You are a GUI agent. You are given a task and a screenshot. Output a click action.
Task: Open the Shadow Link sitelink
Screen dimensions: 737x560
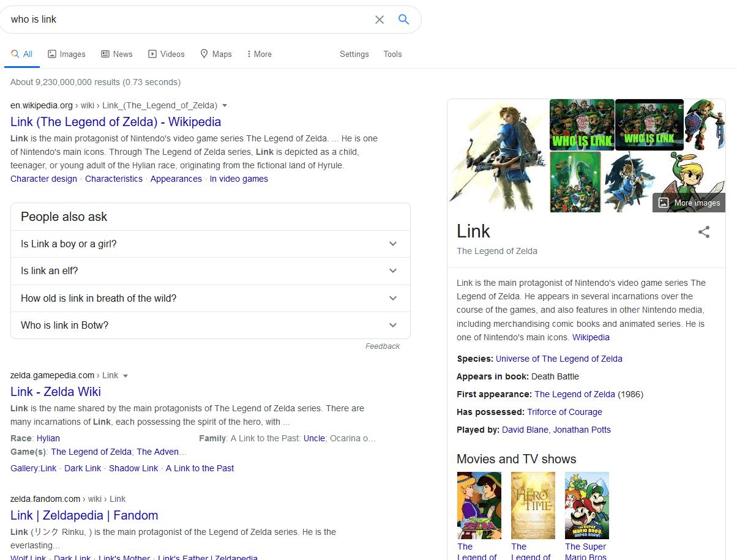(133, 468)
